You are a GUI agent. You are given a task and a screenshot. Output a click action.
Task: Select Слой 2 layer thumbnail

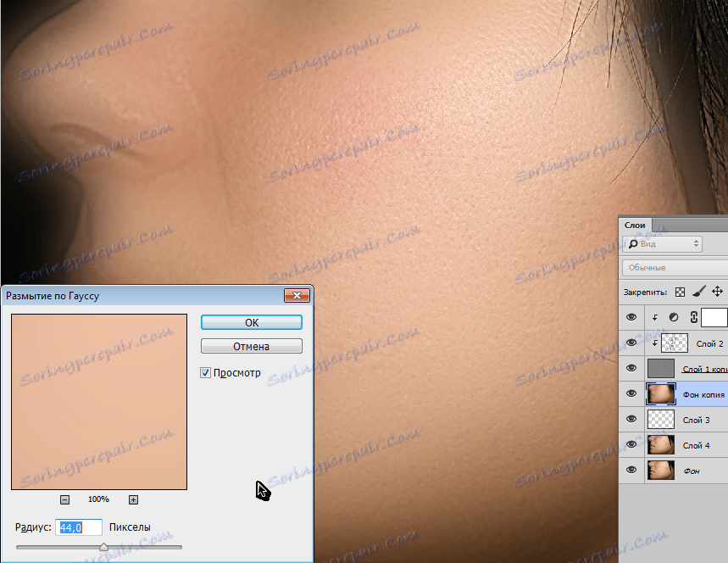(x=674, y=343)
